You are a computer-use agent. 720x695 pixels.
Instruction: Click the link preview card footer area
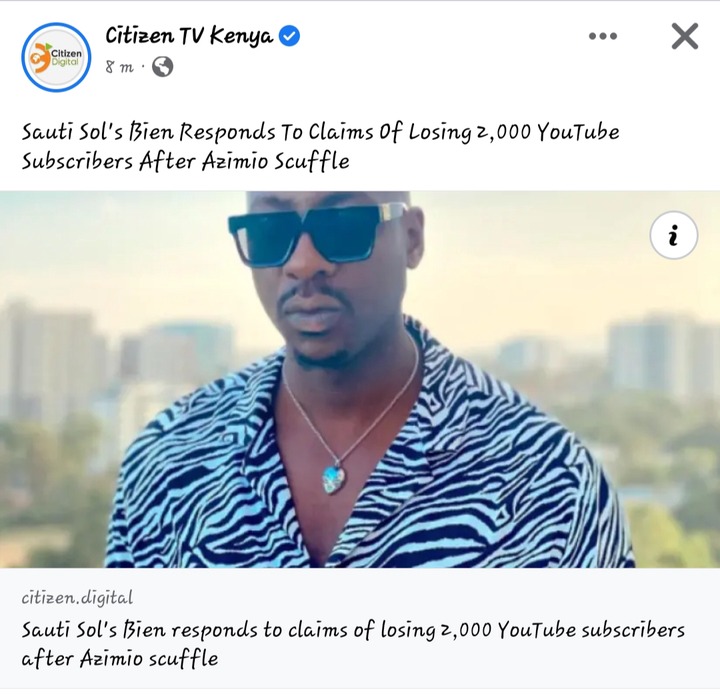click(360, 628)
